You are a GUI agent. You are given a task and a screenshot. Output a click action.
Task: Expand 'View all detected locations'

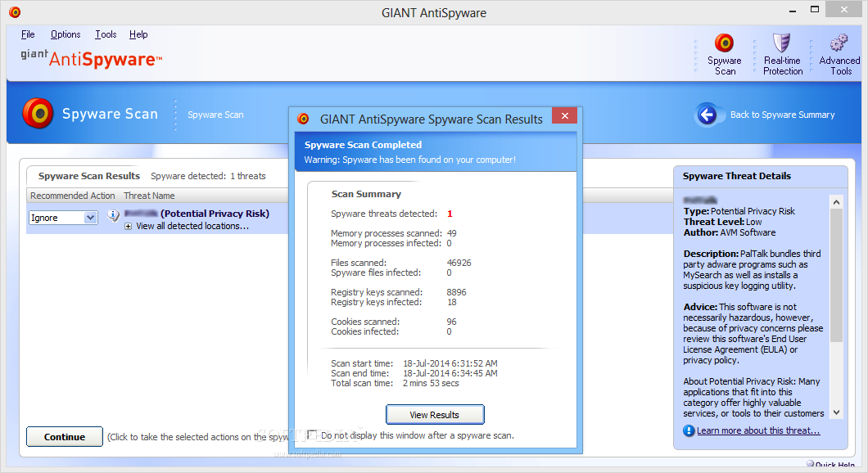[128, 226]
